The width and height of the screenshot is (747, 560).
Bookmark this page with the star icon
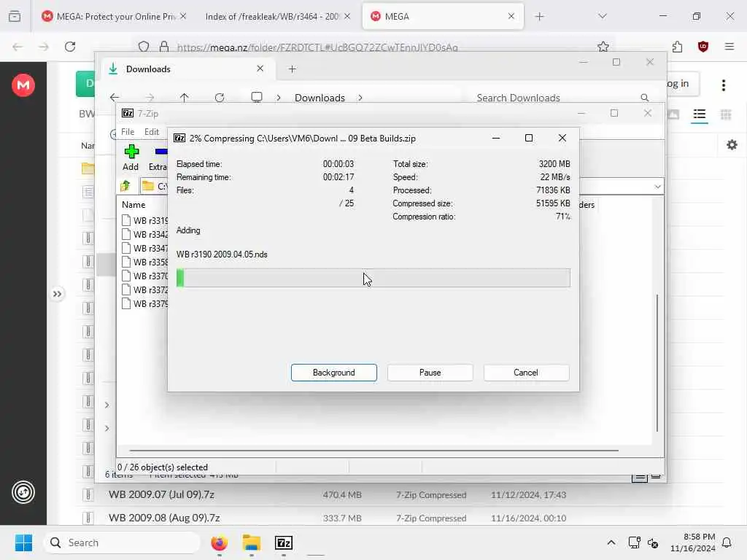click(603, 47)
